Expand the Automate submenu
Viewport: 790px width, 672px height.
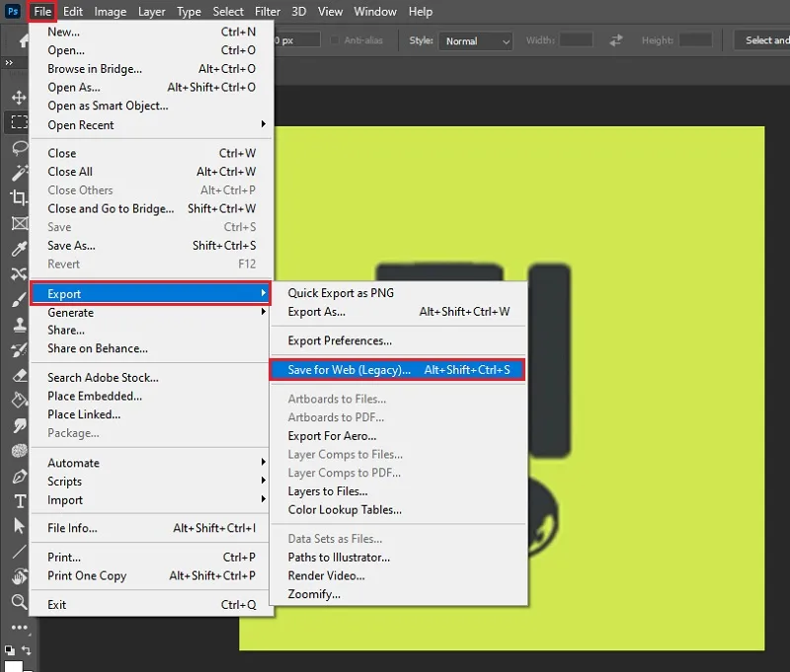(x=150, y=463)
